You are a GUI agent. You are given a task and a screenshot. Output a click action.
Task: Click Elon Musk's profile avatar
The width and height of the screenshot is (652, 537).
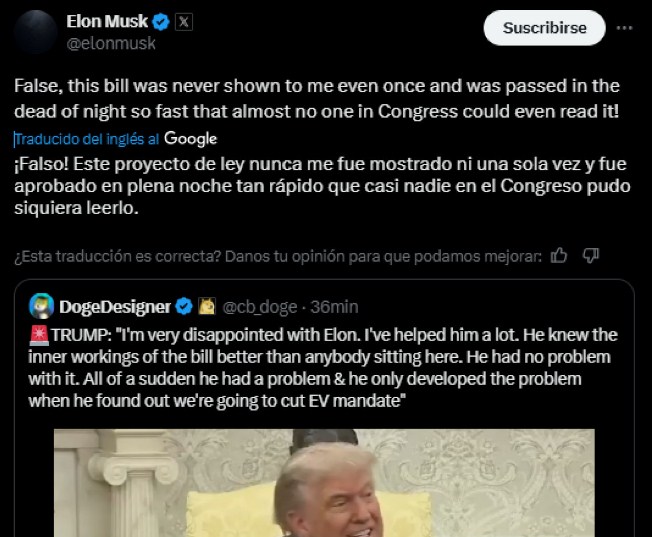(37, 31)
